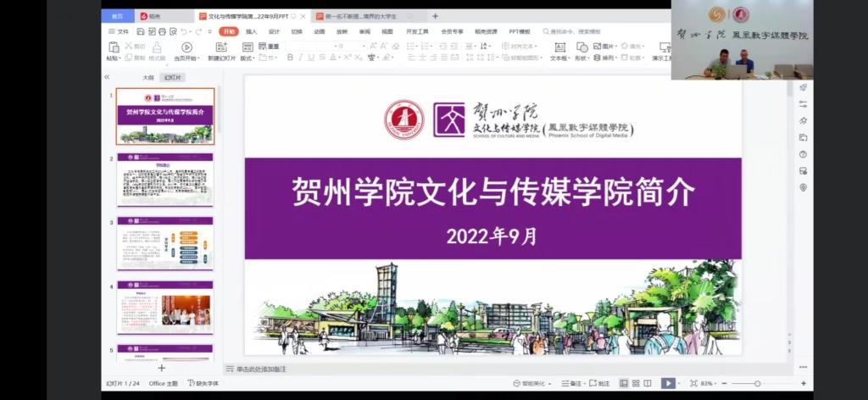Open a new document tab with plus
The image size is (868, 400).
coord(435,16)
